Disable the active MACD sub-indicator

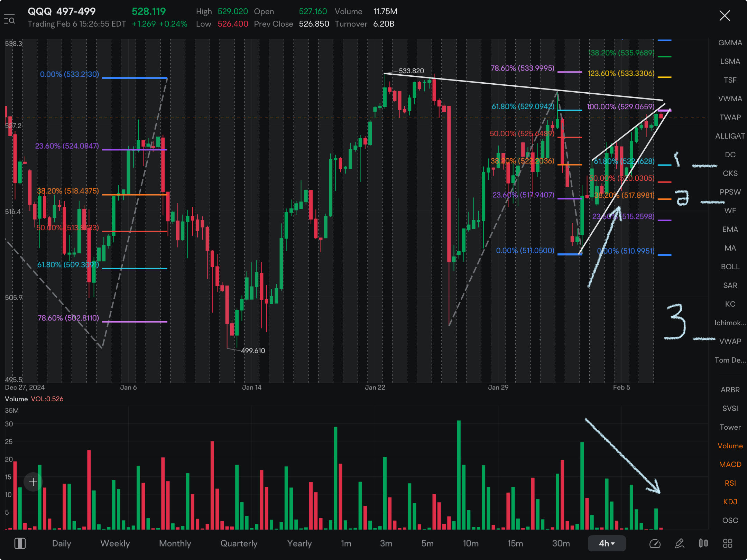[x=730, y=465]
